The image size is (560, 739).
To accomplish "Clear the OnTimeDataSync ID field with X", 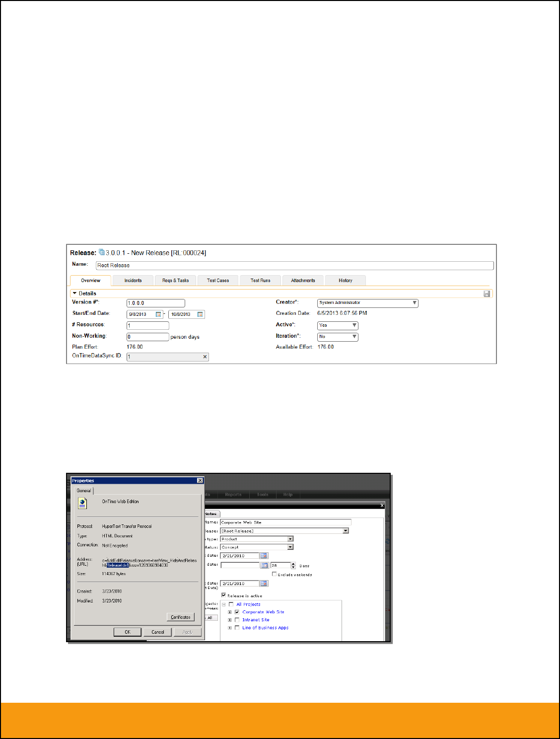I will 205,357.
